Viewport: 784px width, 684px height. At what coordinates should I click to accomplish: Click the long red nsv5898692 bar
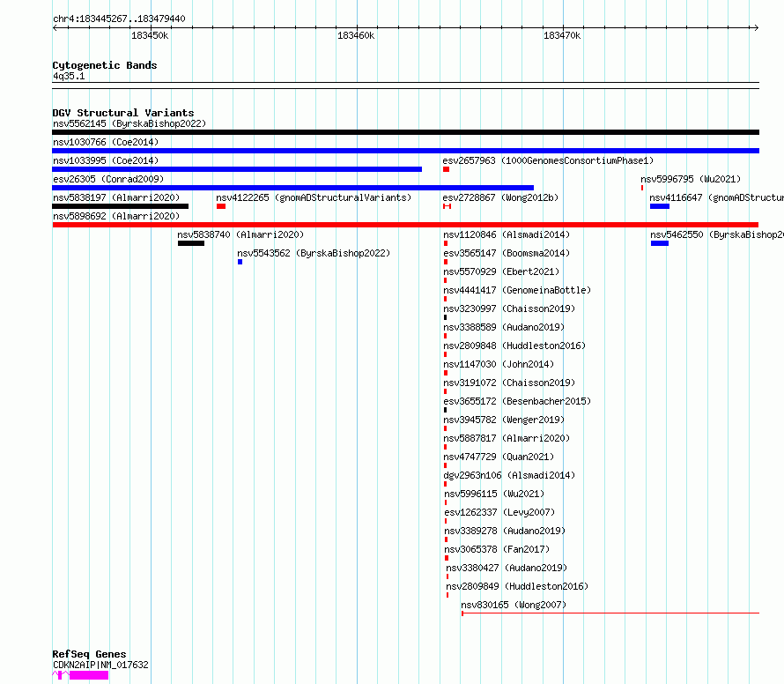click(x=405, y=225)
